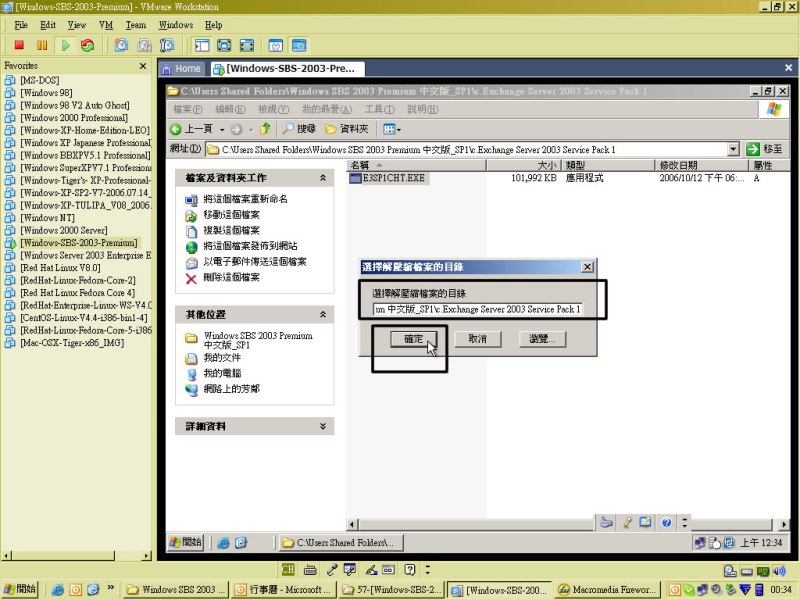
Task: Click the move this file (移動) link
Action: click(x=232, y=215)
